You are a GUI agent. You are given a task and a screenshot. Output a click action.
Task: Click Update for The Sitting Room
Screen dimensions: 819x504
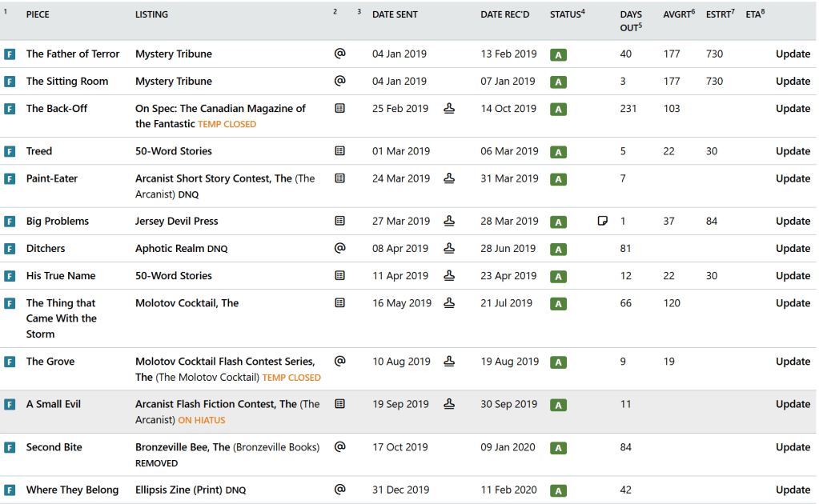point(793,81)
